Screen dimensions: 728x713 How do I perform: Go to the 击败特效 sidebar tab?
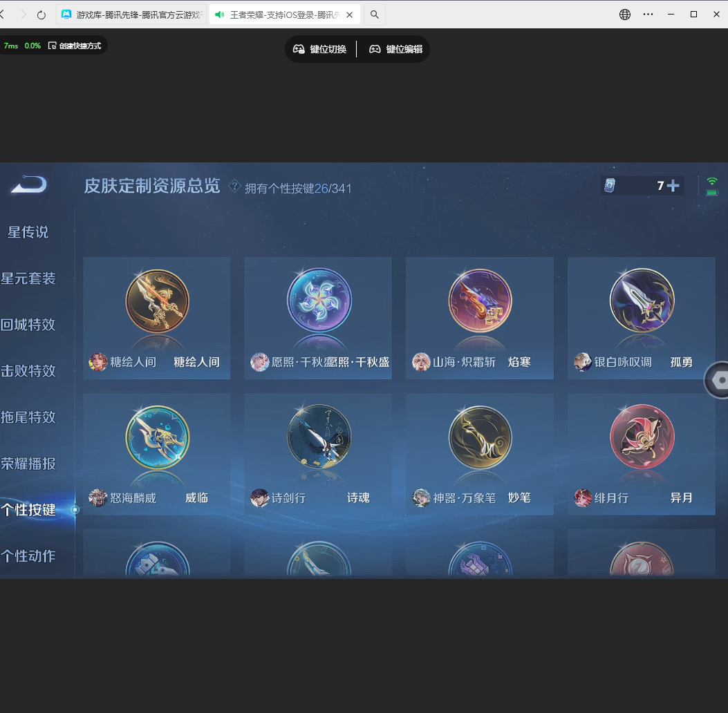click(28, 371)
